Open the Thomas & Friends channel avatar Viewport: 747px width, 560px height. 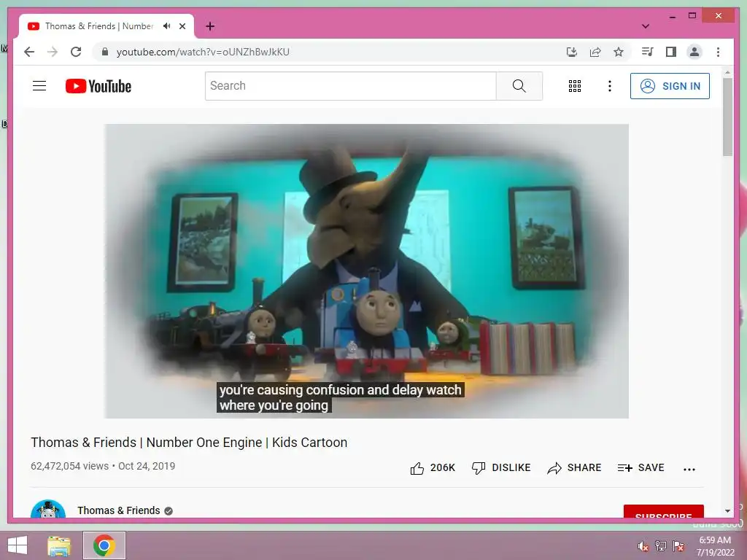(x=48, y=509)
